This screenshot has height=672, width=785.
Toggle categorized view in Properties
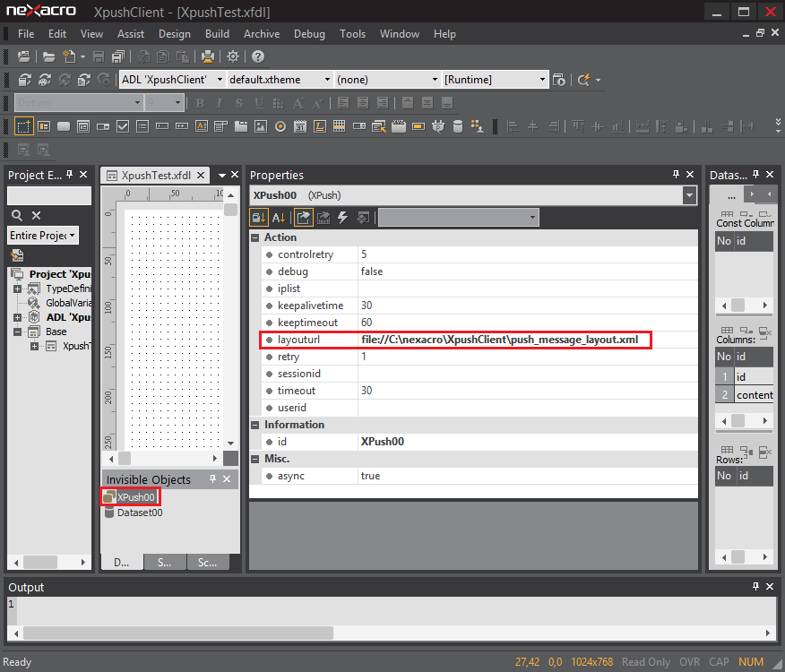[259, 218]
